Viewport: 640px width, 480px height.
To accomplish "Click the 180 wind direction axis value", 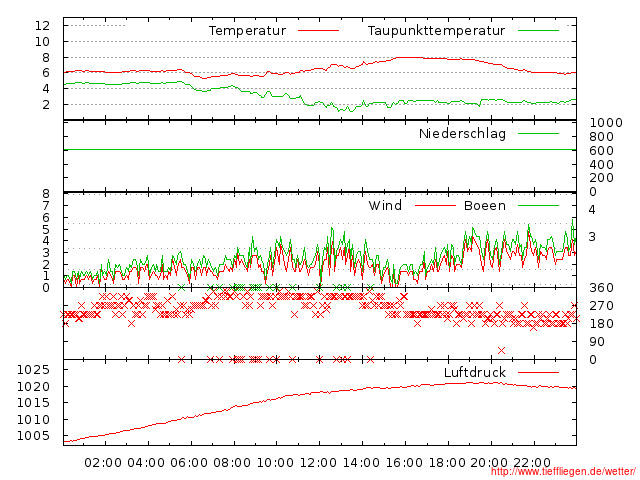I will click(601, 324).
